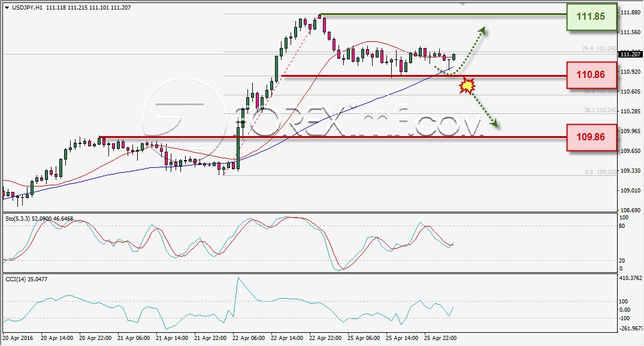This screenshot has width=644, height=346.
Task: Click the 20 Apr 14:00 time label
Action: click(x=57, y=338)
